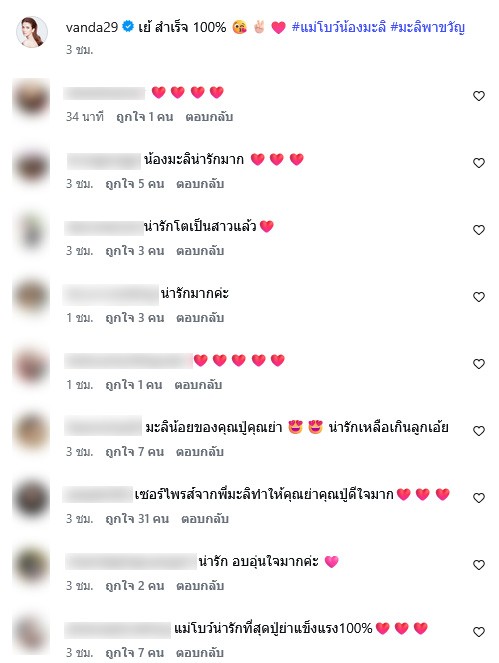Heart the เซอร์ไพรส์จากพี่มะลิ comment
Viewport: 499px width, 663px height.
point(478,498)
